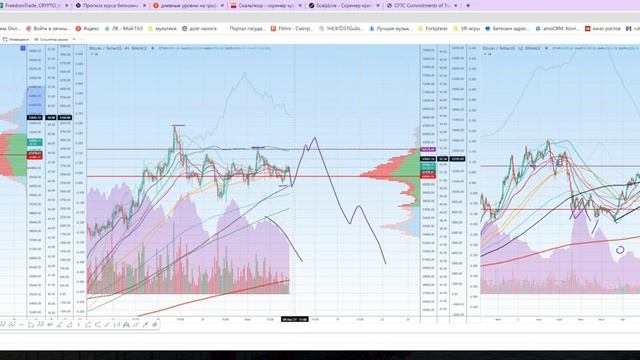Screen dimensions: 640x360
Task: Open the 'долг налоги' bookmark
Action: click(199, 29)
